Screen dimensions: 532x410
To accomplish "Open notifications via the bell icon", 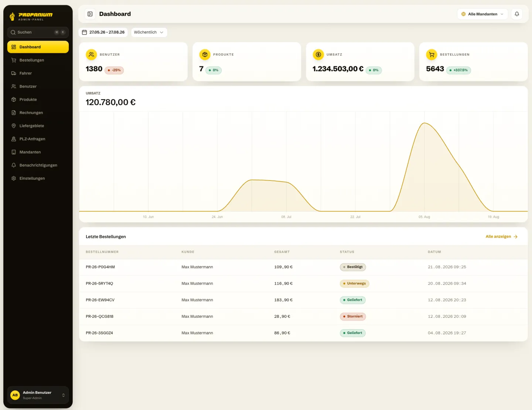I will (x=517, y=14).
